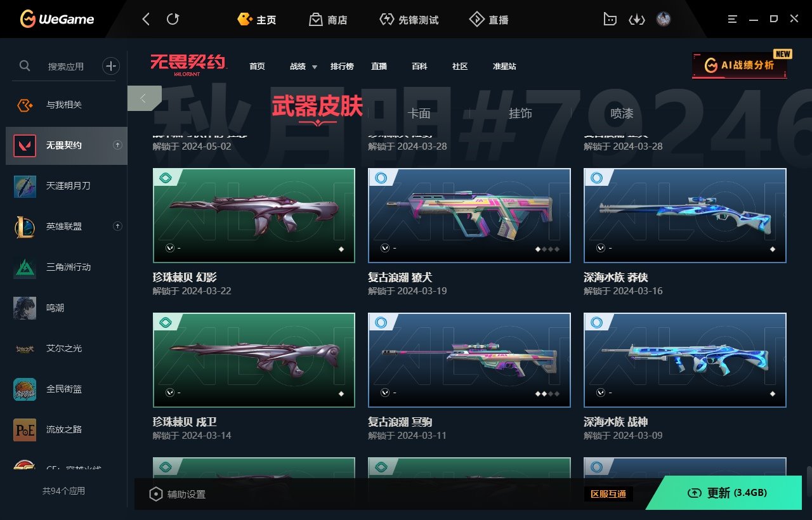Click the 搜索应用 search field
The height and width of the screenshot is (520, 812).
tap(65, 66)
